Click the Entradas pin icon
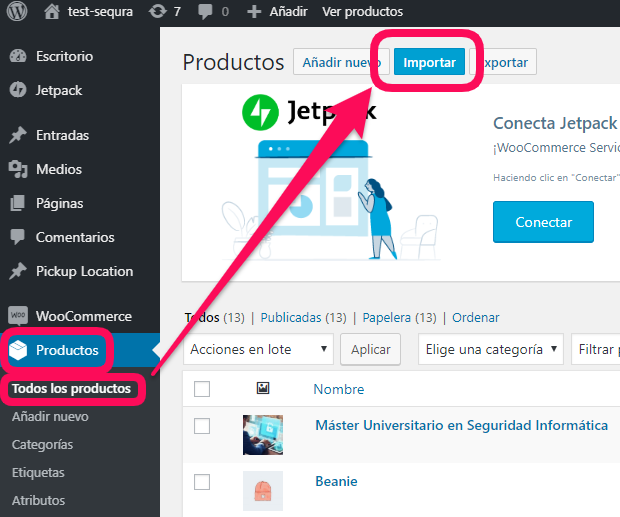 [18, 135]
